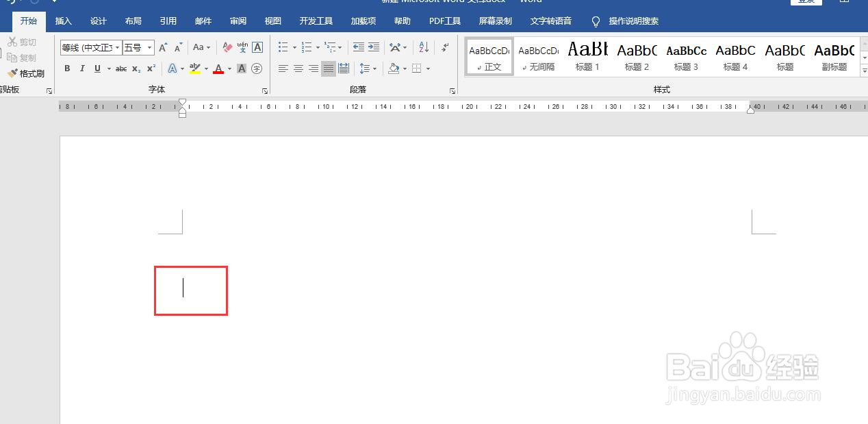Apply the 副标题 style
The width and height of the screenshot is (868, 424).
[x=834, y=56]
